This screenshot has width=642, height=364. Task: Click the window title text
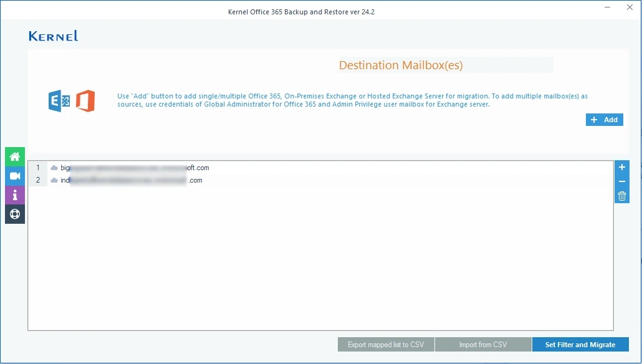301,12
